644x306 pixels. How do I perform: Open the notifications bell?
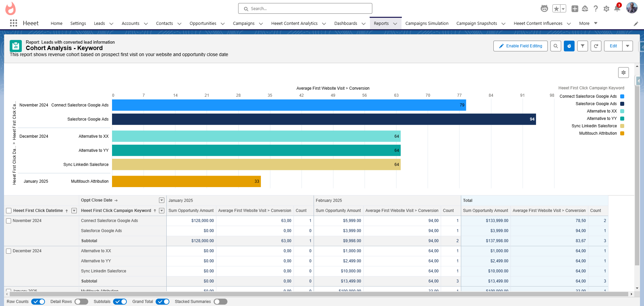click(x=617, y=8)
